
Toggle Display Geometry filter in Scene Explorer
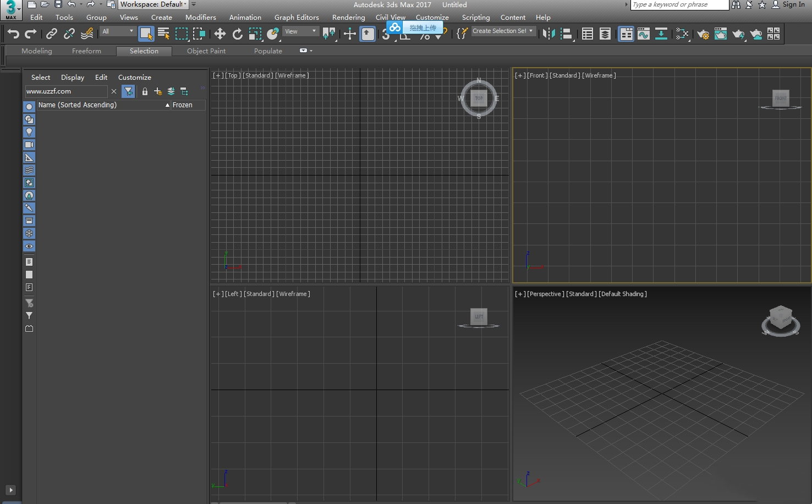pyautogui.click(x=29, y=106)
